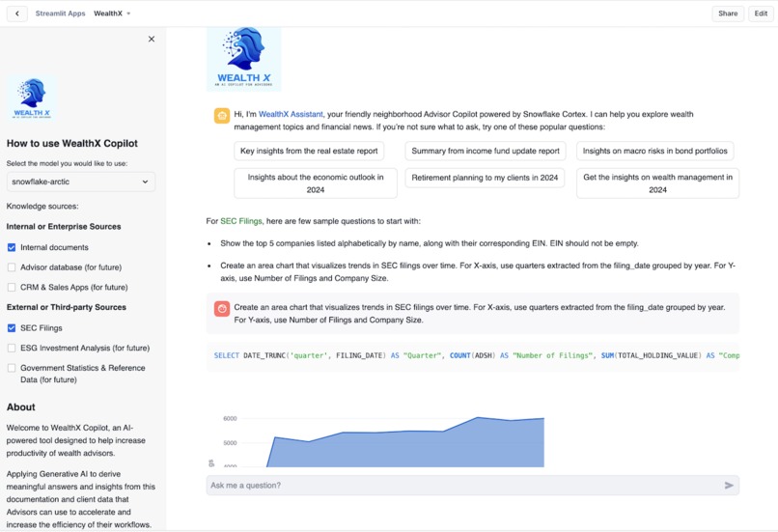Click the Select the model label

tap(67, 163)
